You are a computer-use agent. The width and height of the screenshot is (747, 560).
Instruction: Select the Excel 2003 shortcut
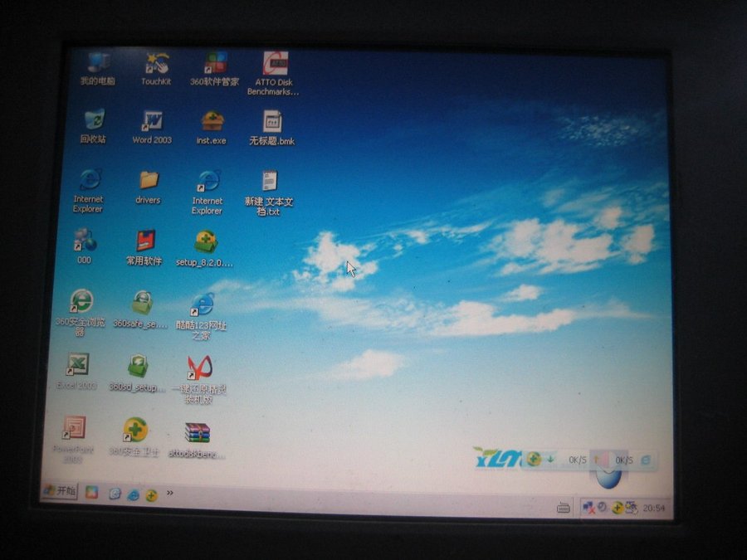click(x=77, y=365)
